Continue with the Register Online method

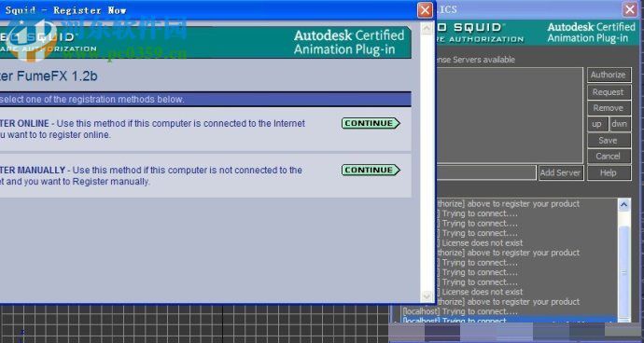371,123
